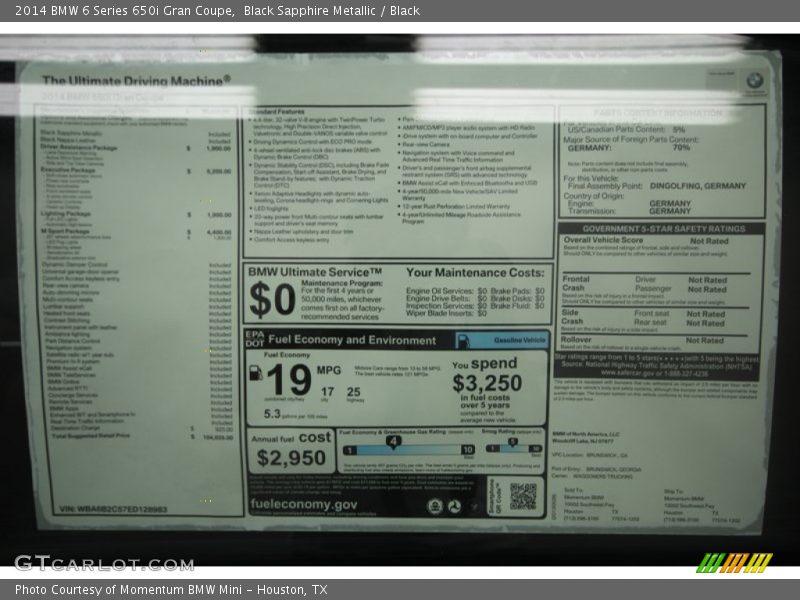Image resolution: width=800 pixels, height=600 pixels.
Task: Click the 'Rollover' rating label
Action: tap(576, 339)
